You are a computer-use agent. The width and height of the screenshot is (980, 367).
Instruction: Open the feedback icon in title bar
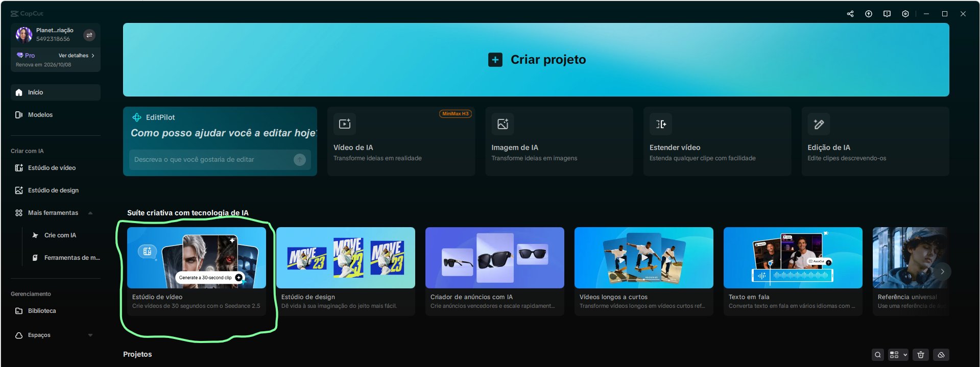pyautogui.click(x=887, y=14)
